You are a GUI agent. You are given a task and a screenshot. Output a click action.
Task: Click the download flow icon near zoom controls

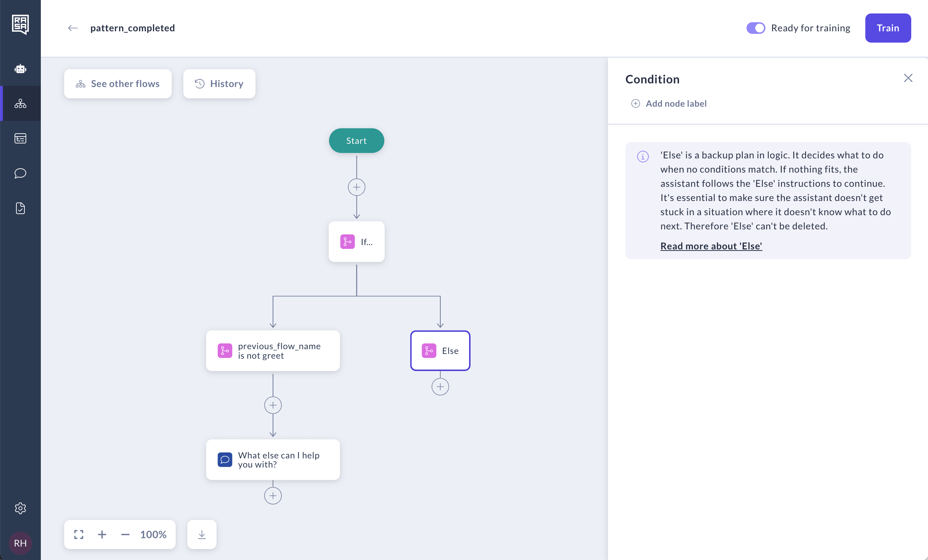click(202, 535)
